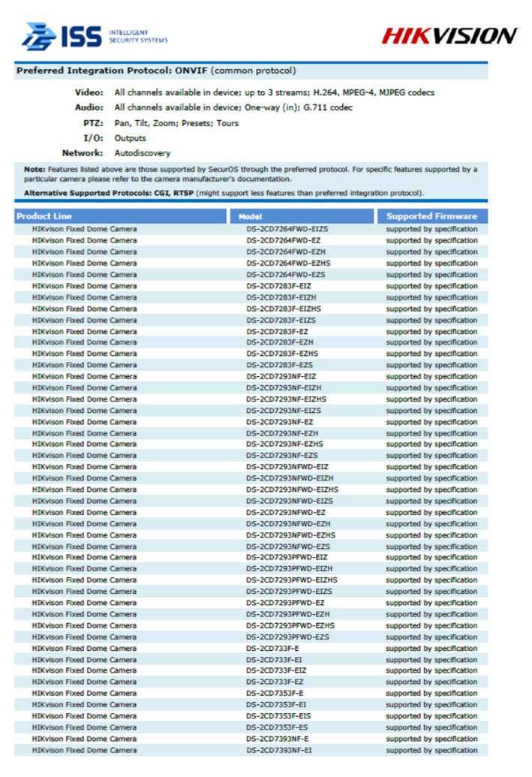Select the Product Line column header
The height and width of the screenshot is (777, 532).
[120, 216]
